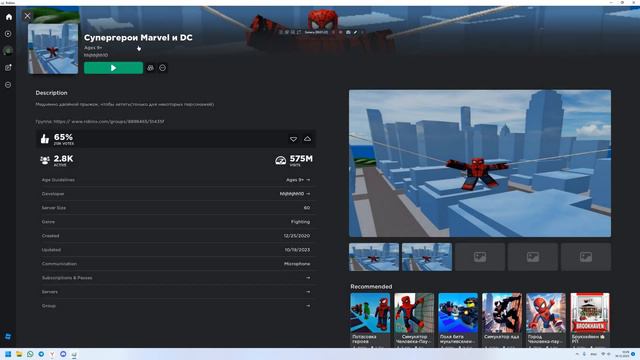This screenshot has width=640, height=360.
Task: Click the 'Fighting' genre value
Action: [x=300, y=222]
